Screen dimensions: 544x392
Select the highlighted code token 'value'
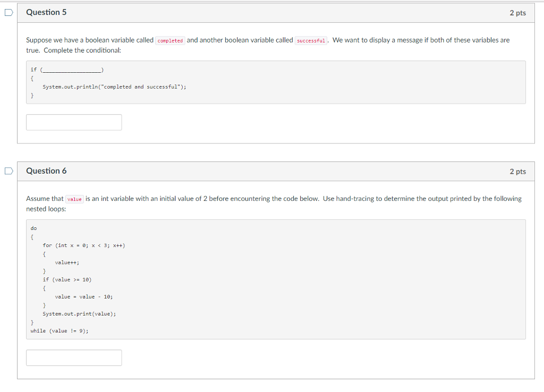[x=74, y=199]
